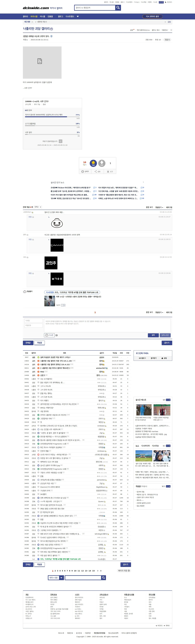Click the question mark help icon beside 디시콘
The image size is (195, 644).
click(x=57, y=335)
